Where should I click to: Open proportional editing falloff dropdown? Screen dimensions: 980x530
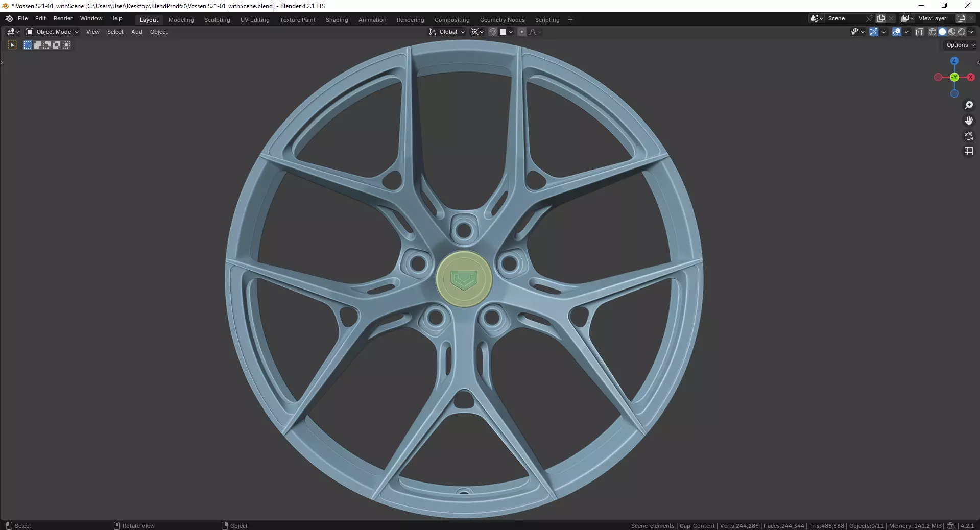point(535,32)
